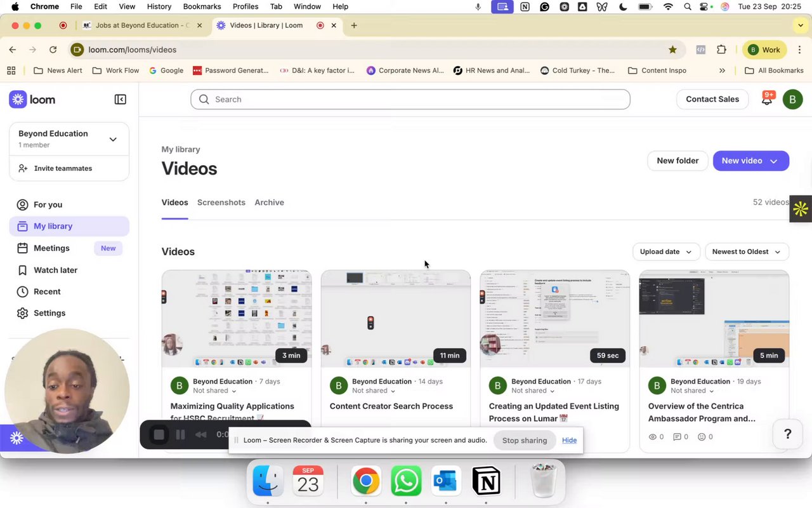Switch to the Screenshots tab
This screenshot has width=812, height=508.
[221, 202]
